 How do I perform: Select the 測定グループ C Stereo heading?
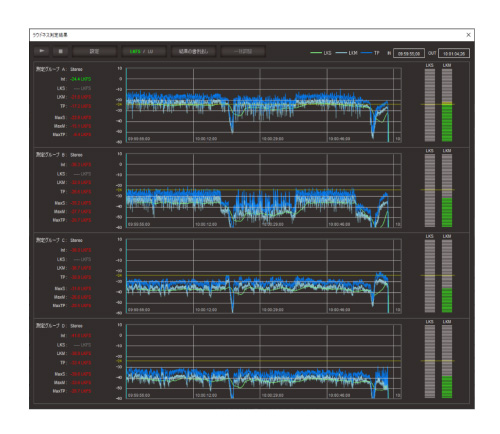point(59,240)
